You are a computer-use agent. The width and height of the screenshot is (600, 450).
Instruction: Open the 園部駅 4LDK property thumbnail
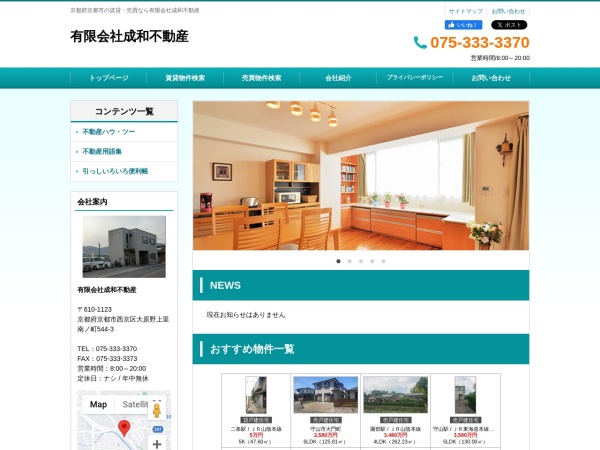pyautogui.click(x=395, y=395)
